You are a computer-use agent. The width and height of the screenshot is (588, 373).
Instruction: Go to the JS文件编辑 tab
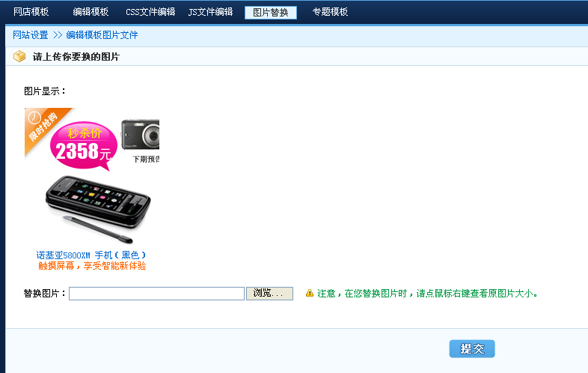[210, 12]
